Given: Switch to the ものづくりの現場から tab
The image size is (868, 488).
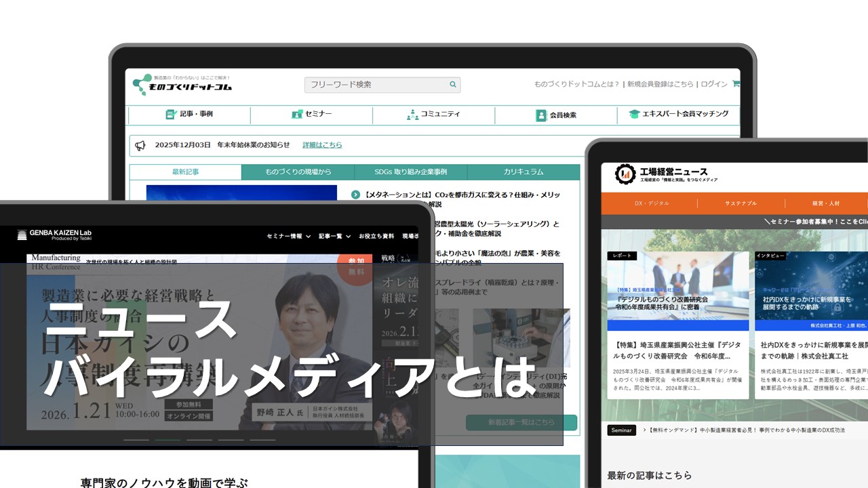Looking at the screenshot, I should pos(298,172).
